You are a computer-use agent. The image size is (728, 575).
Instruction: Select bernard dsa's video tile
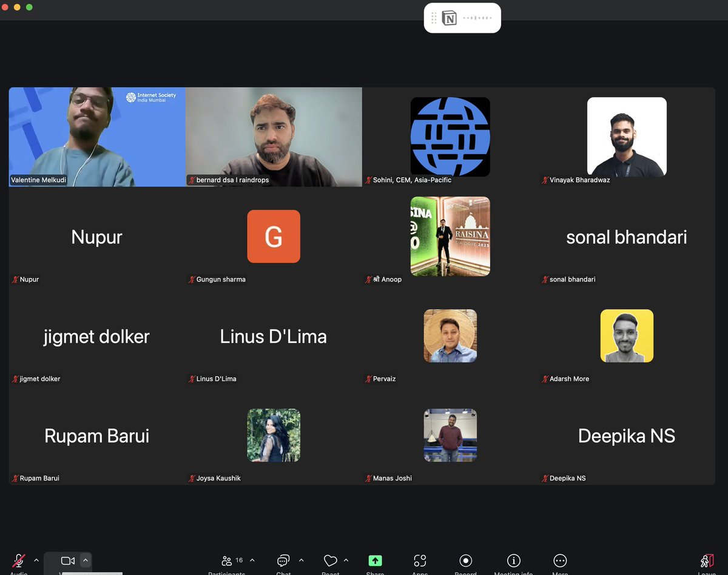pyautogui.click(x=274, y=137)
